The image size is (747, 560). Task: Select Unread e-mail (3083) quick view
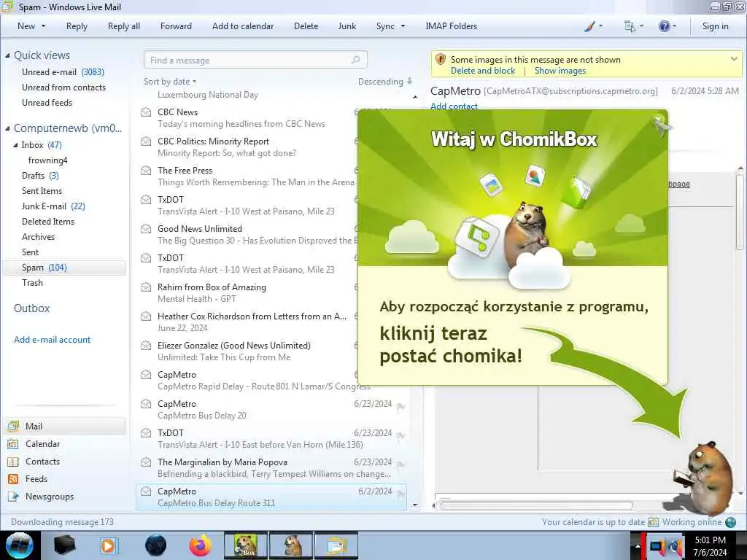coord(63,72)
